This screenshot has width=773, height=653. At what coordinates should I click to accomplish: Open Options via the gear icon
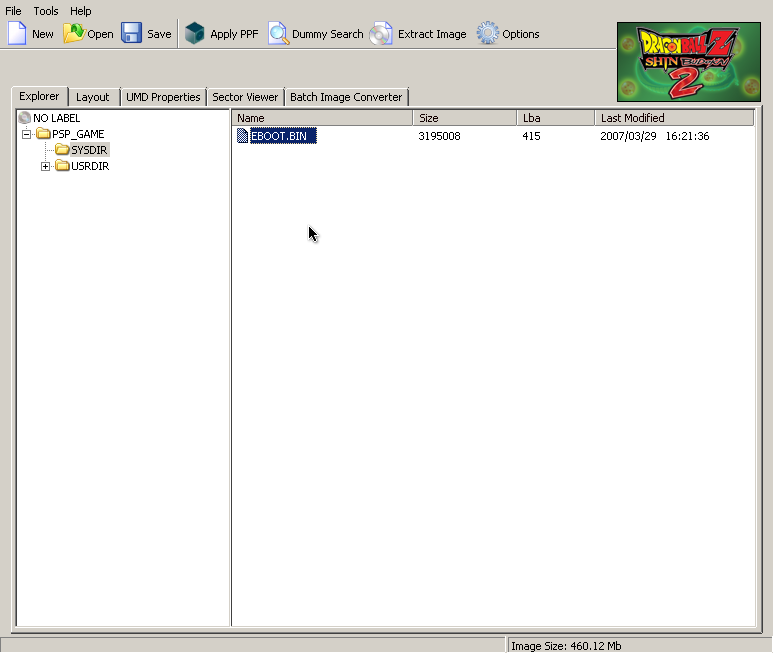[x=487, y=33]
